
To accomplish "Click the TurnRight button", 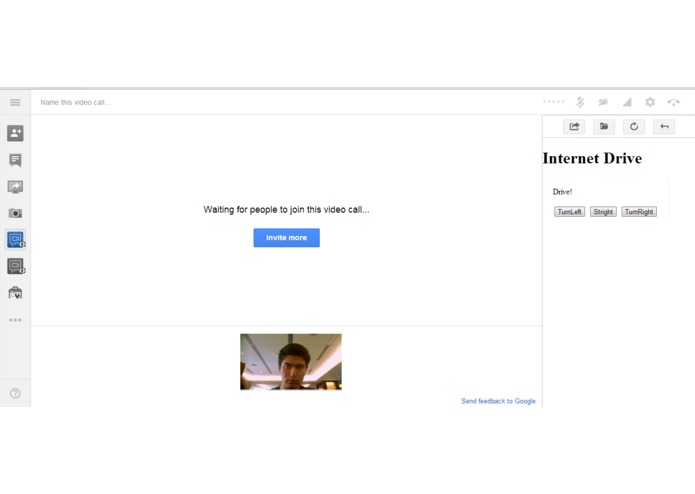I will (639, 212).
